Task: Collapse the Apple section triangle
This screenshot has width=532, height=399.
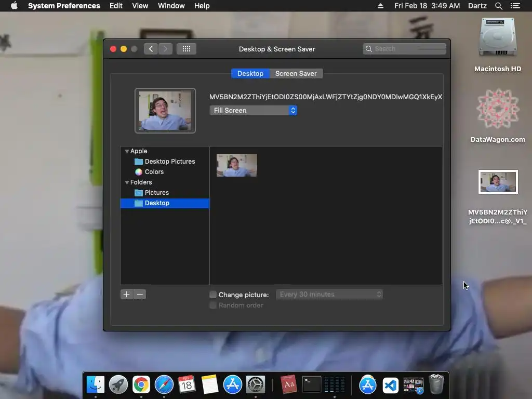Action: click(x=127, y=151)
